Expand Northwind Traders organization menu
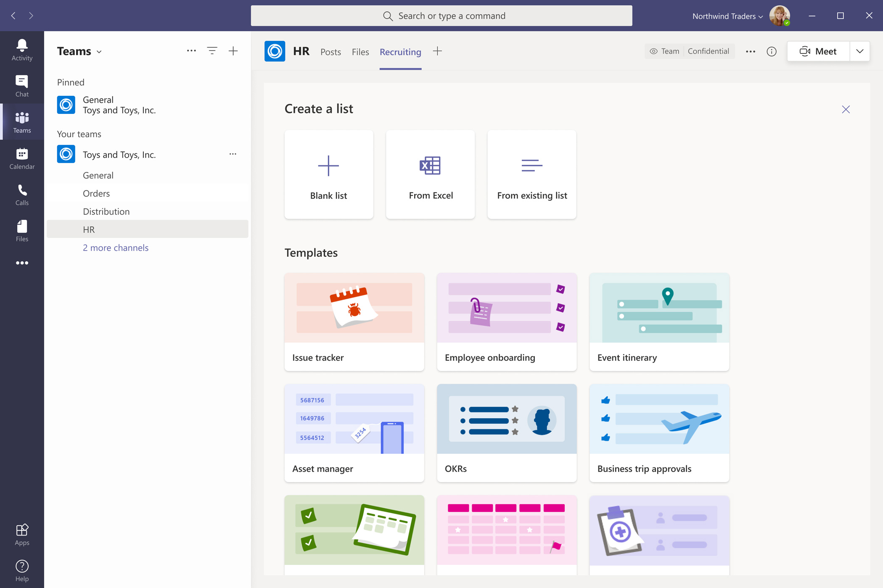 pyautogui.click(x=727, y=16)
